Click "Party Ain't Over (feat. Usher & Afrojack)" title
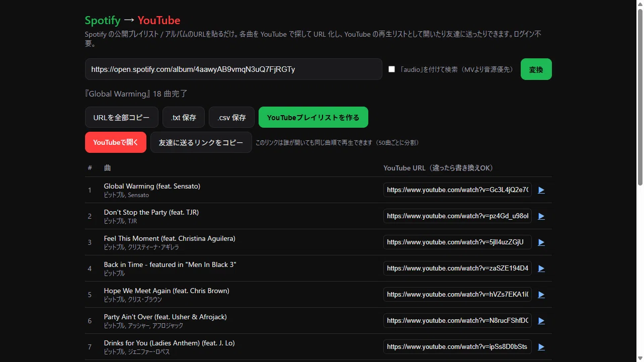Viewport: 644px width, 362px height. pos(166,317)
